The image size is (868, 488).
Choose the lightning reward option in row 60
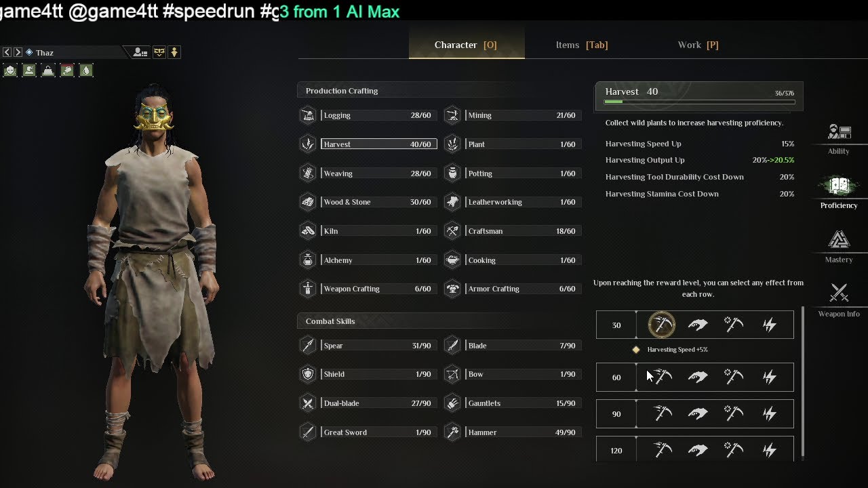[769, 377]
